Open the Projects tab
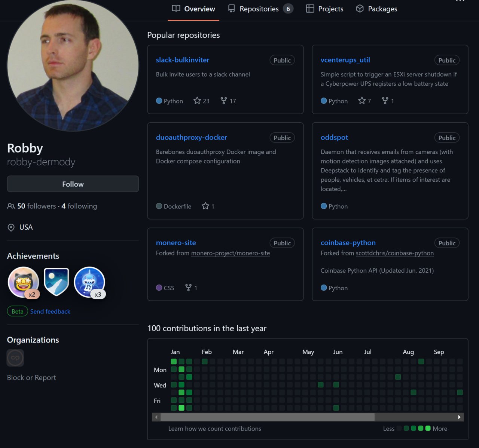This screenshot has height=448, width=479. click(x=324, y=9)
